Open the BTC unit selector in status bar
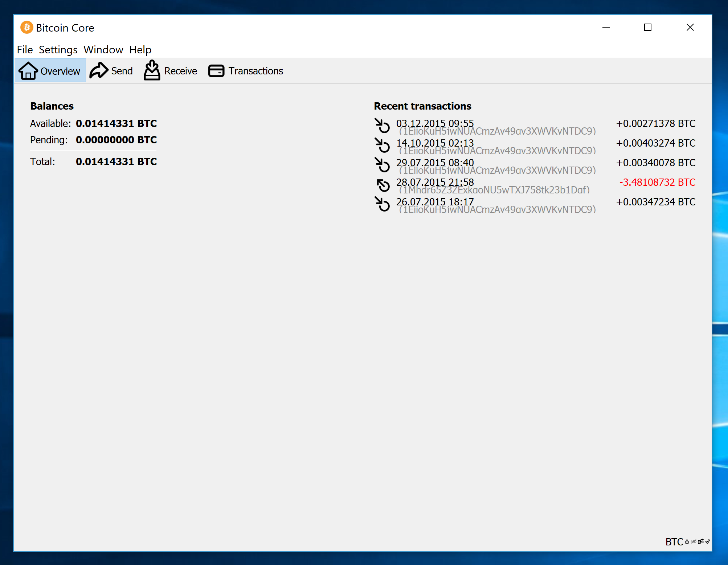Screen dimensions: 728x565 coord(674,542)
